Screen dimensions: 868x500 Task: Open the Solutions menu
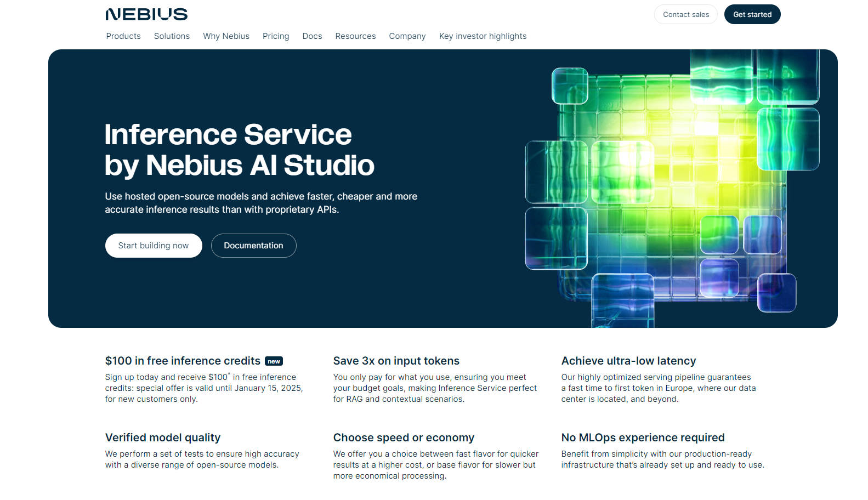[x=172, y=36]
